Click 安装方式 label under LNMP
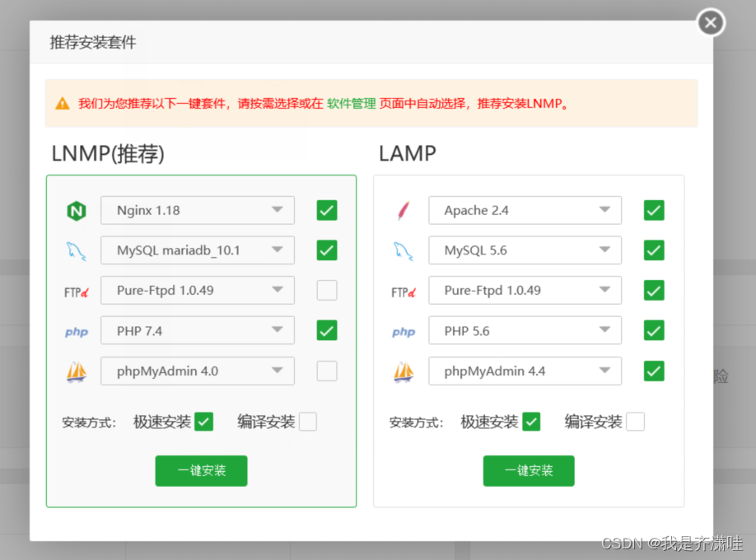The width and height of the screenshot is (756, 560). [x=89, y=422]
